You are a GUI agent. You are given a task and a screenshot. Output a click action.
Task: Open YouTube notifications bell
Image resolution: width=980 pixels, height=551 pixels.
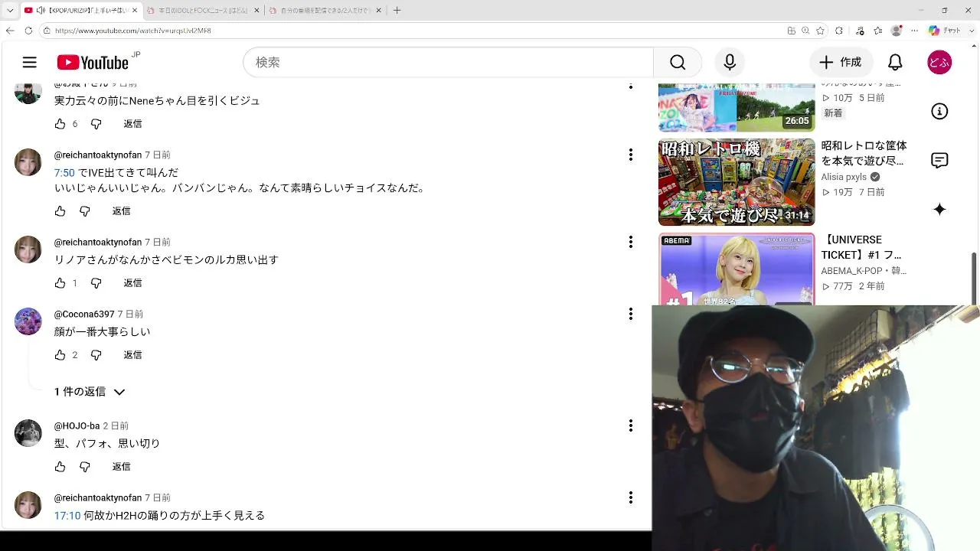[x=895, y=63]
